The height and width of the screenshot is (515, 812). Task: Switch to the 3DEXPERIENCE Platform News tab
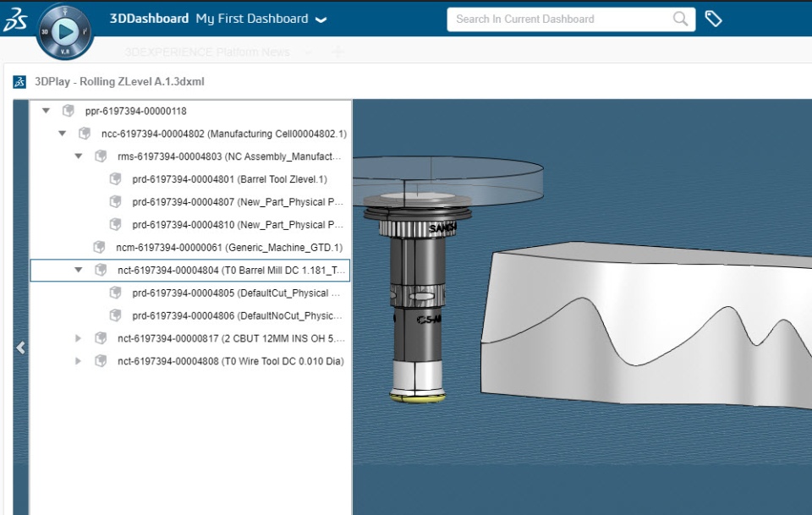coord(207,52)
